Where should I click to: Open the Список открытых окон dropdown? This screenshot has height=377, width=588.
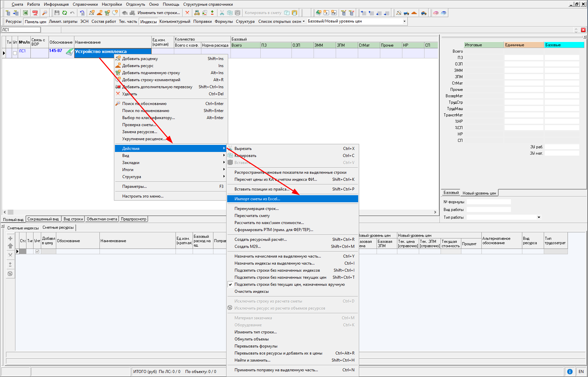click(x=303, y=21)
